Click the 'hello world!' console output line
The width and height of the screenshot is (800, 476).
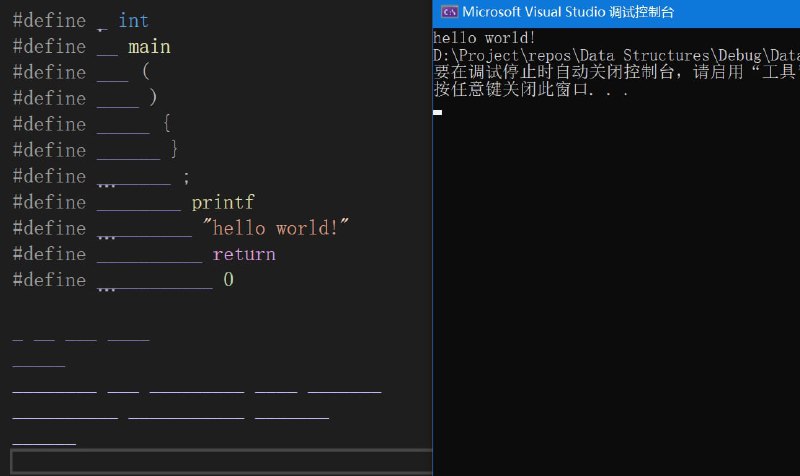click(484, 38)
